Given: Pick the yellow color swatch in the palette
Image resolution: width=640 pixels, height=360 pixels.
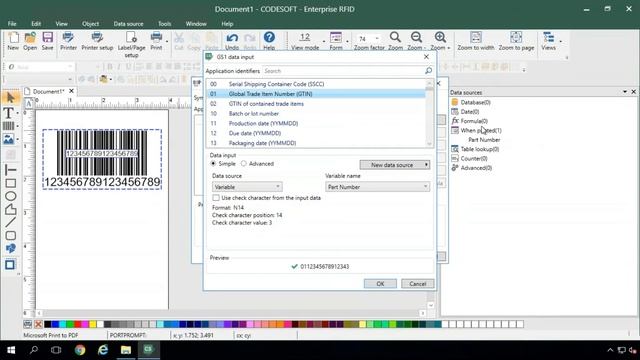Looking at the screenshot, I should (x=93, y=324).
